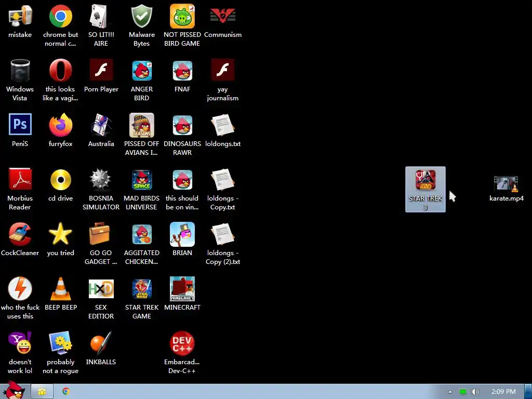
Task: Open 'GO GO GADGET ...' briefcase icon
Action: (x=99, y=234)
